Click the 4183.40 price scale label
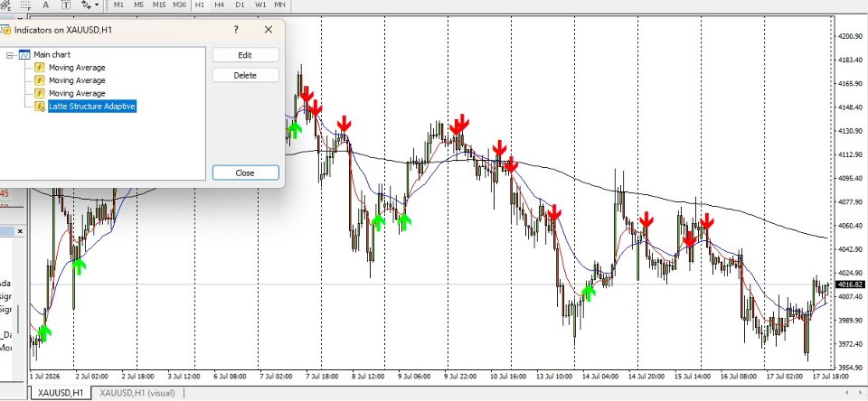868x401 pixels. 851,60
